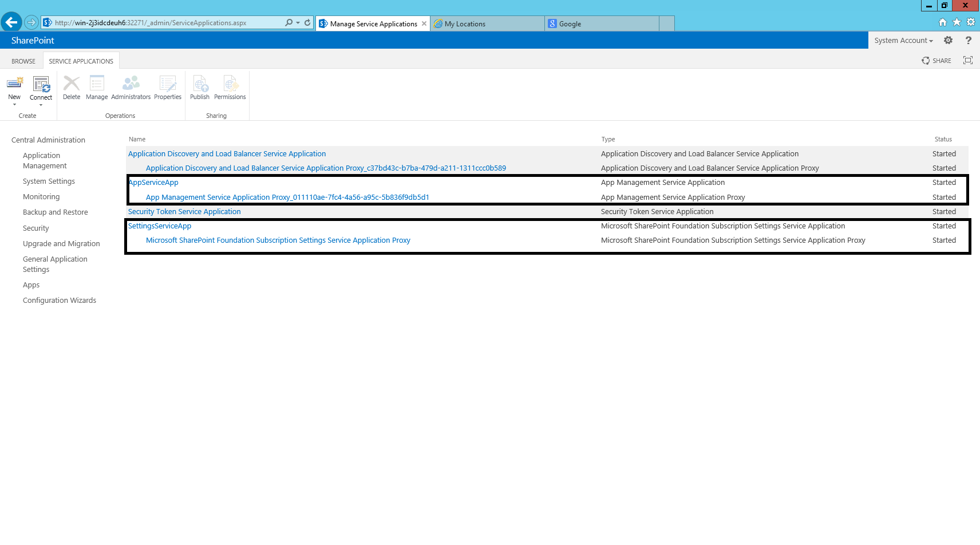The width and height of the screenshot is (980, 545).
Task: Click the focus on content icon
Action: [x=968, y=60]
